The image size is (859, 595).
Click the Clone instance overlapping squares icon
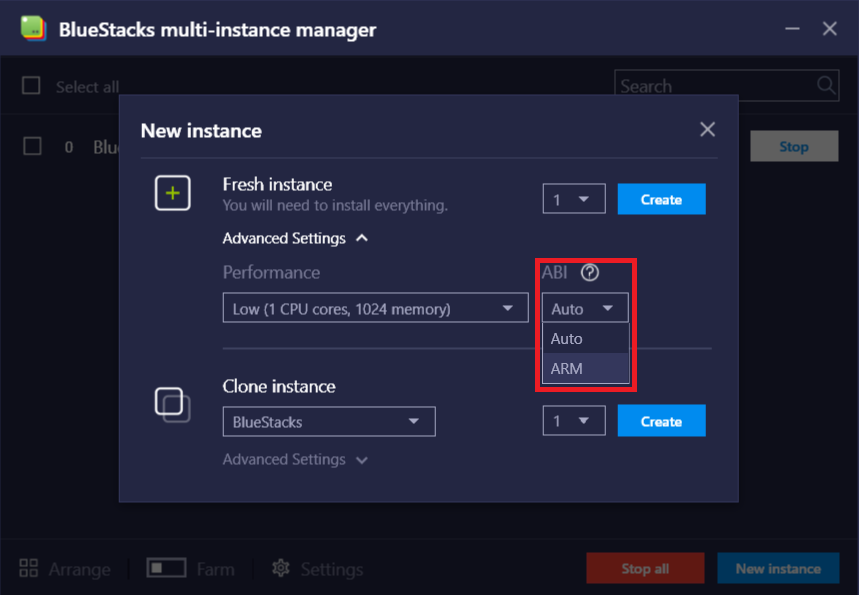pos(173,404)
